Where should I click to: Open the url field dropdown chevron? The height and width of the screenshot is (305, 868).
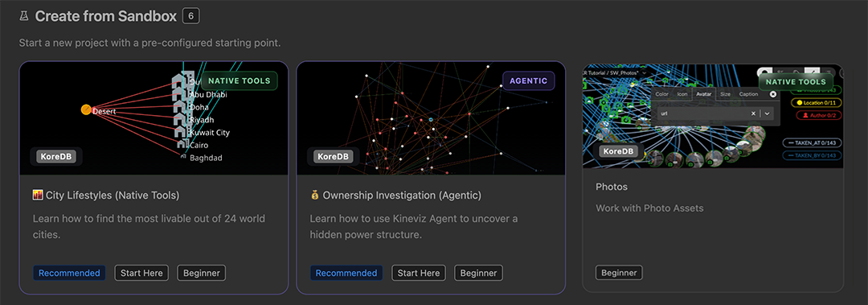766,113
